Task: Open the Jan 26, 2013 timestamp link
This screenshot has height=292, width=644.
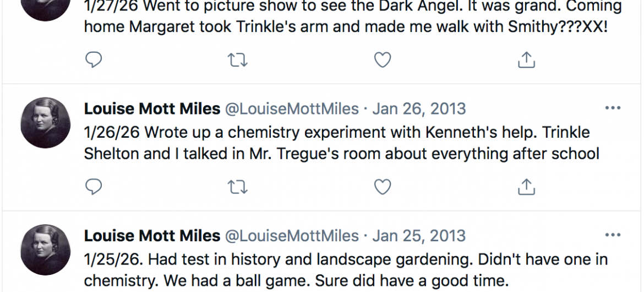Action: click(x=419, y=109)
